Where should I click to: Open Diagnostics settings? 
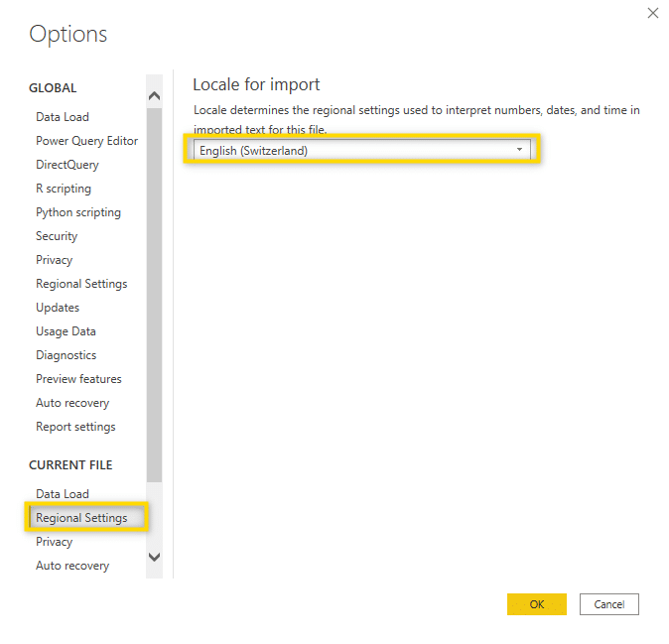[x=67, y=355]
